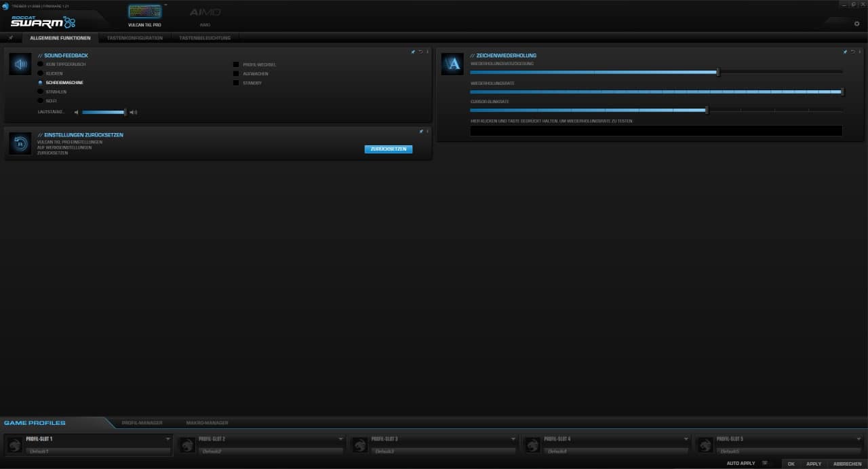Open the settings gear icon
Image resolution: width=868 pixels, height=469 pixels.
856,24
